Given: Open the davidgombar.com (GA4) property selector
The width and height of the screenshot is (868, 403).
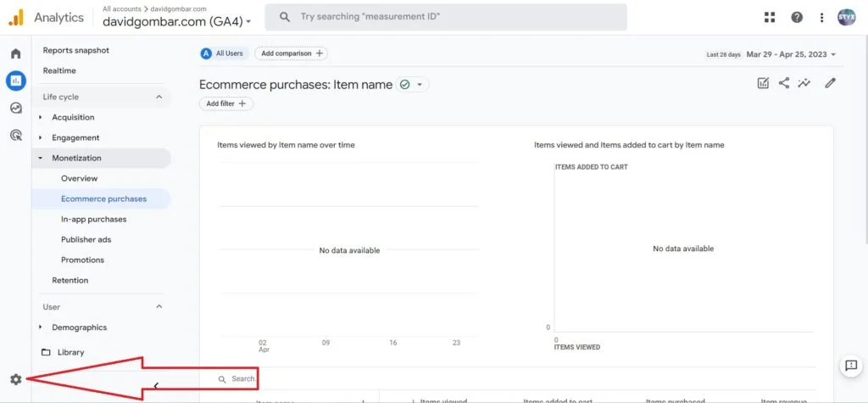Looking at the screenshot, I should coord(176,21).
